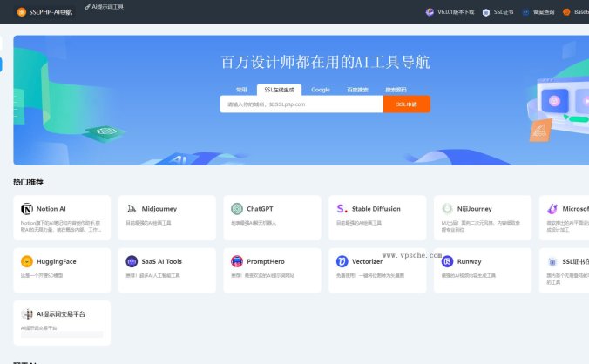Open the PromptHero card title
589x364 pixels.
pyautogui.click(x=266, y=261)
